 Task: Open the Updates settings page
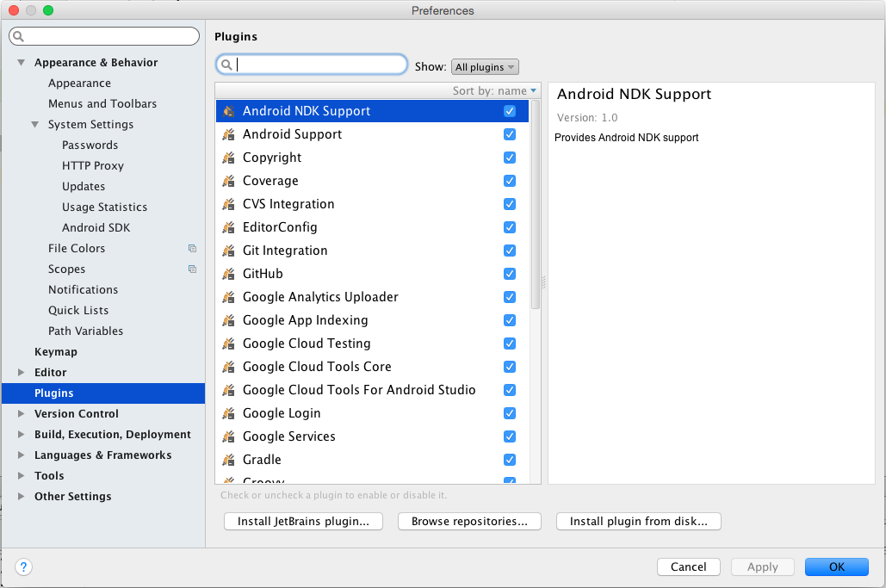click(x=84, y=187)
